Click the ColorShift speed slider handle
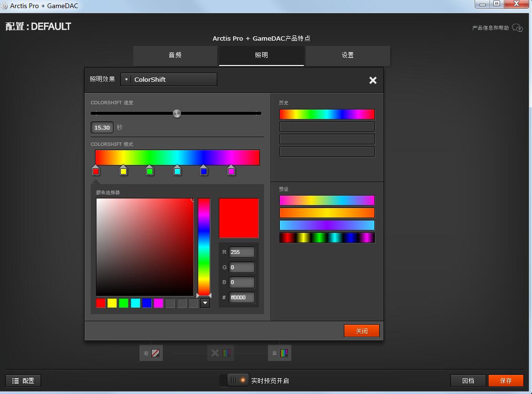 [177, 113]
